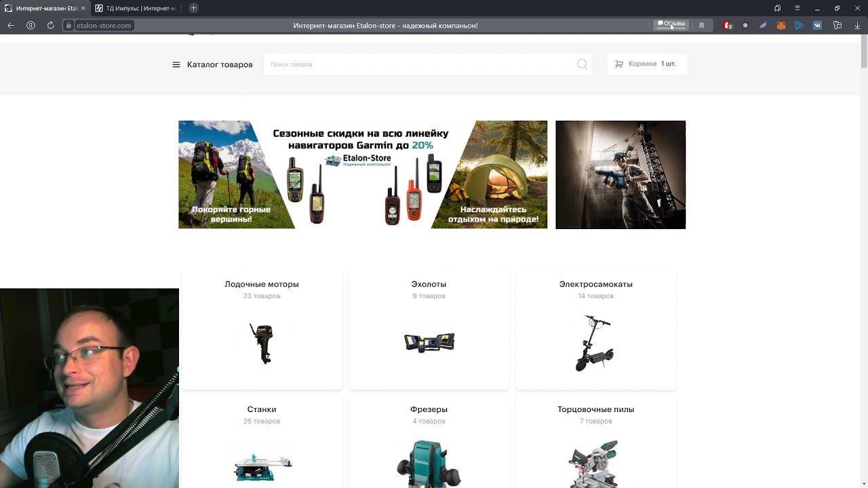Click the blue play-arrow extension icon
Viewport: 868px width, 488px height.
(x=800, y=25)
